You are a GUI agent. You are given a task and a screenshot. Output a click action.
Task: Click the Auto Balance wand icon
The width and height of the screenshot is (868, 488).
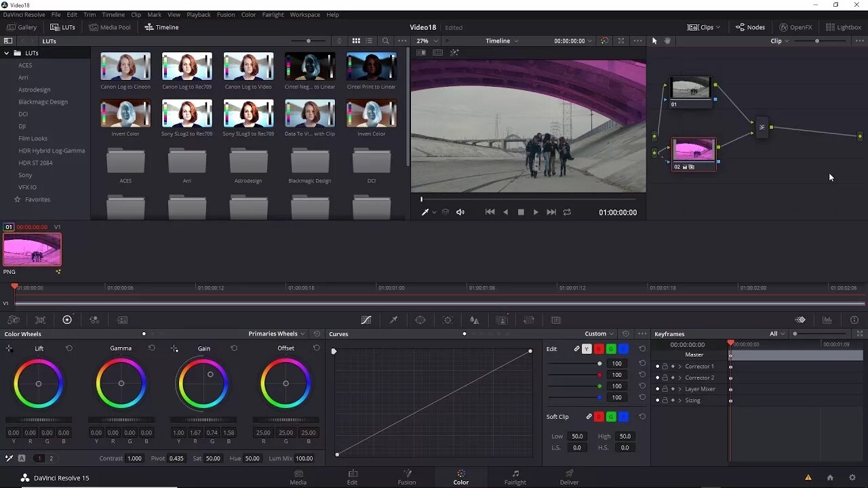(9, 458)
